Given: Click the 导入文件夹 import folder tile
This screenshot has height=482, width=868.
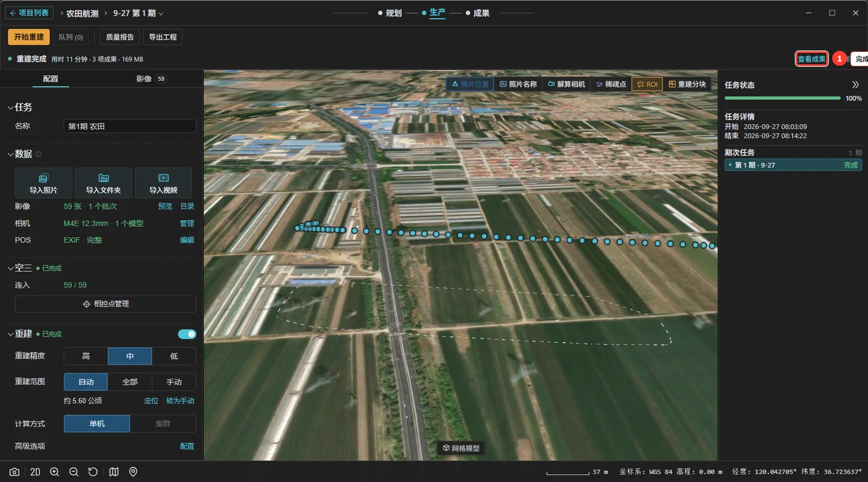Looking at the screenshot, I should coord(103,183).
